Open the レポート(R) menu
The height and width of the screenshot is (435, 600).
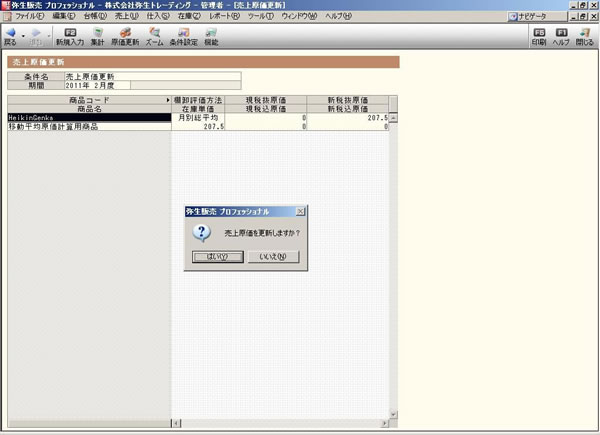point(225,16)
